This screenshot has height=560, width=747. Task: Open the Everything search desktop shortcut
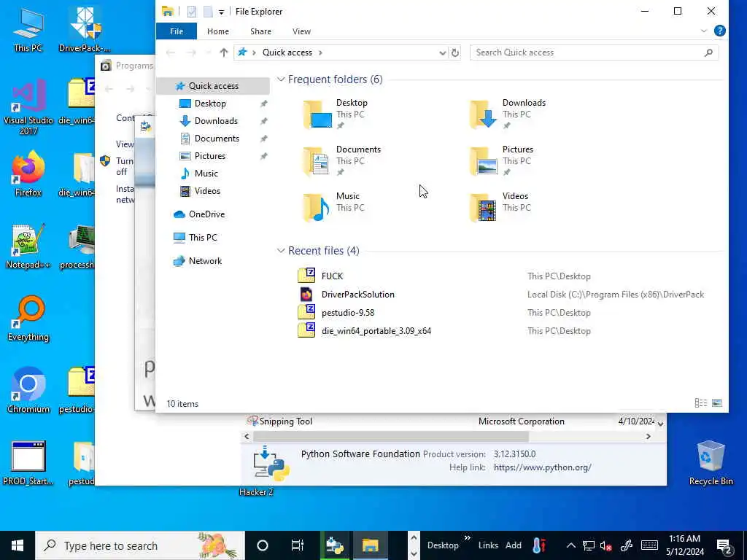(x=28, y=319)
